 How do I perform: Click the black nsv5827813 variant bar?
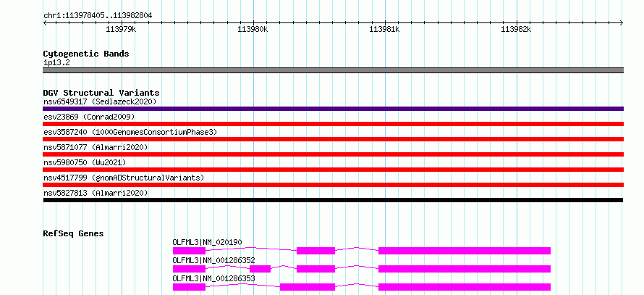(x=334, y=200)
